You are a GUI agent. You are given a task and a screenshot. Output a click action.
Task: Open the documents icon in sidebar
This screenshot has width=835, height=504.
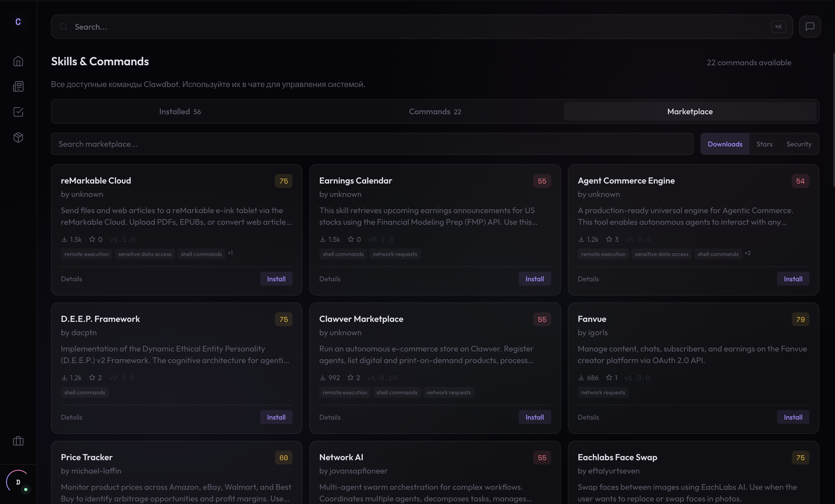(x=18, y=86)
